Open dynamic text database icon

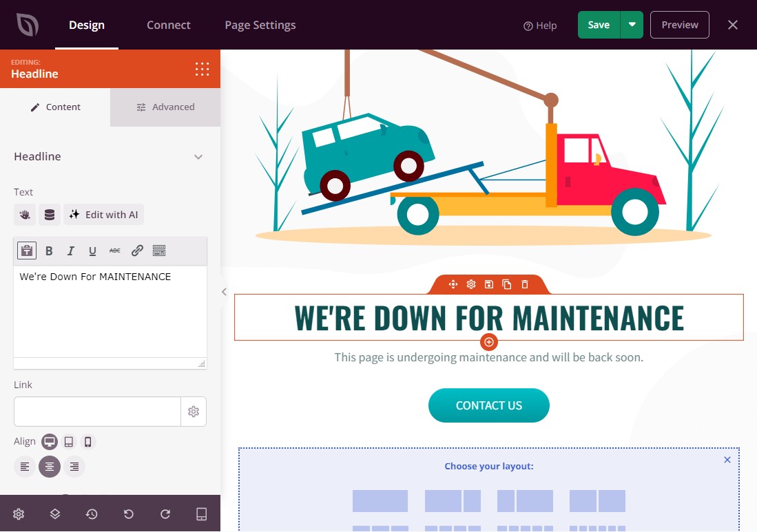pyautogui.click(x=49, y=215)
